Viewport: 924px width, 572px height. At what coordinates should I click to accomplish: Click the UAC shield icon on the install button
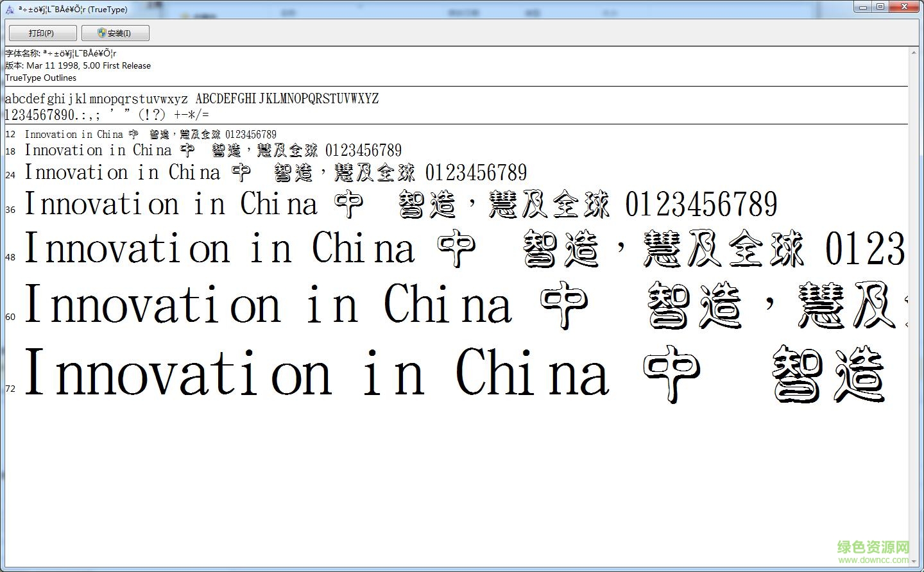(101, 33)
